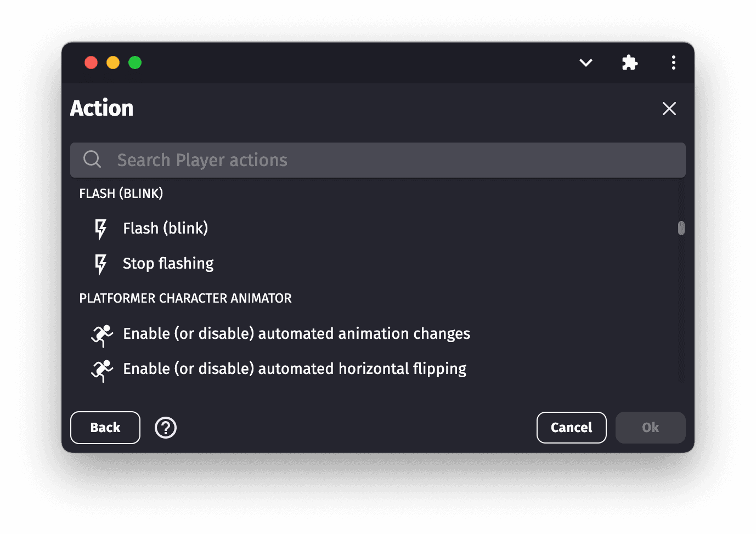Choose the Stop flashing action

(x=168, y=264)
